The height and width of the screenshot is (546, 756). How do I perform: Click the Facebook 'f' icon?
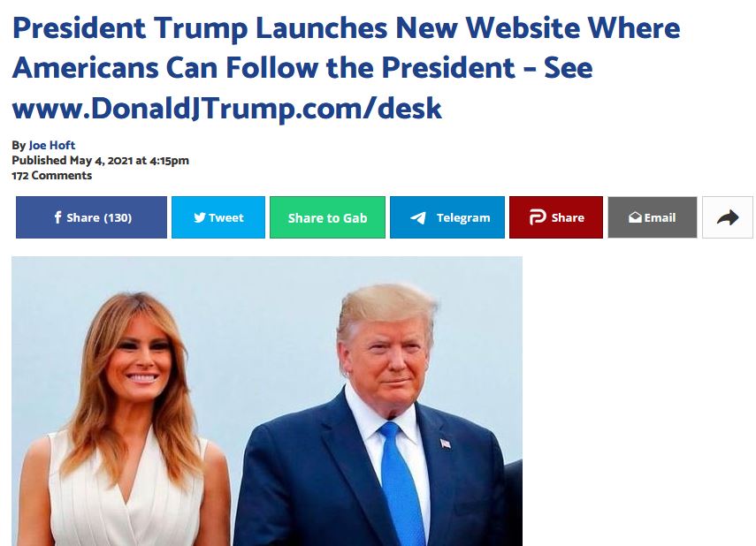57,217
